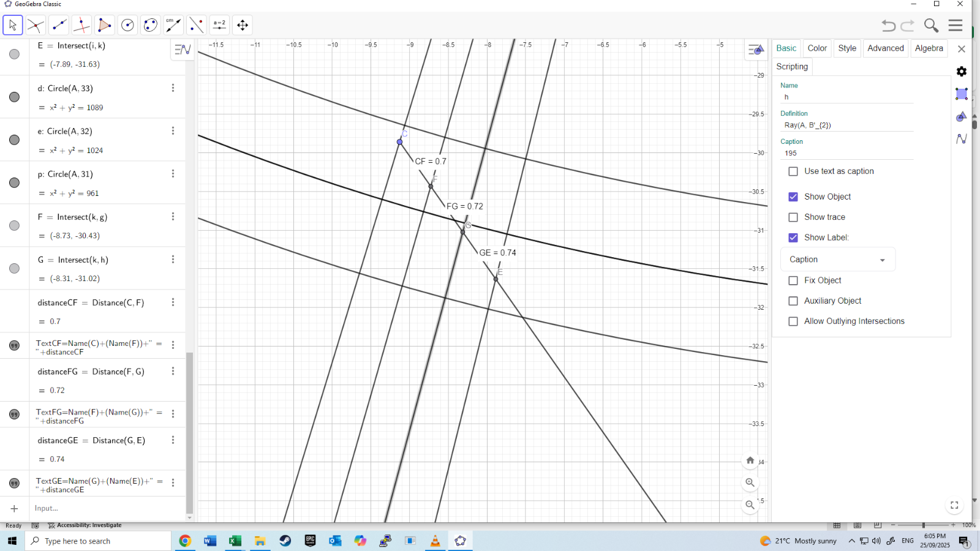Image resolution: width=980 pixels, height=551 pixels.
Task: Choose the Perpendicular Line tool
Action: click(81, 25)
